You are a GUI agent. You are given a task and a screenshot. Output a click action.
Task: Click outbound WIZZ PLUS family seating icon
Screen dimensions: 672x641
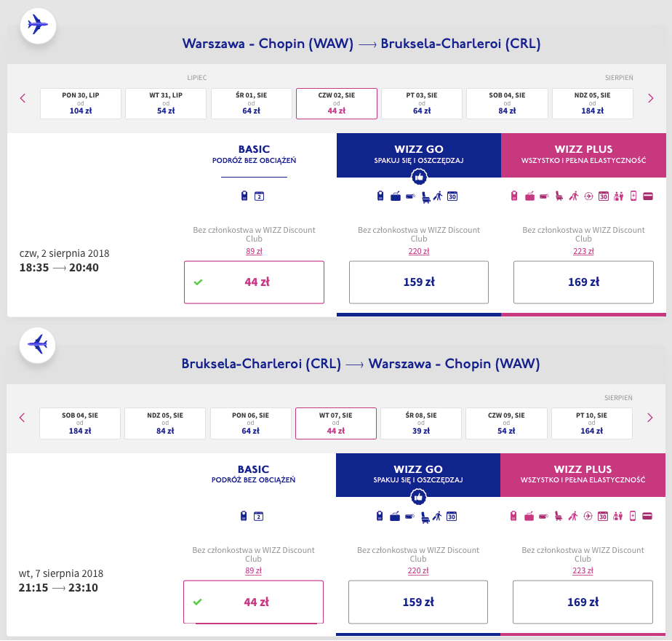pyautogui.click(x=618, y=196)
